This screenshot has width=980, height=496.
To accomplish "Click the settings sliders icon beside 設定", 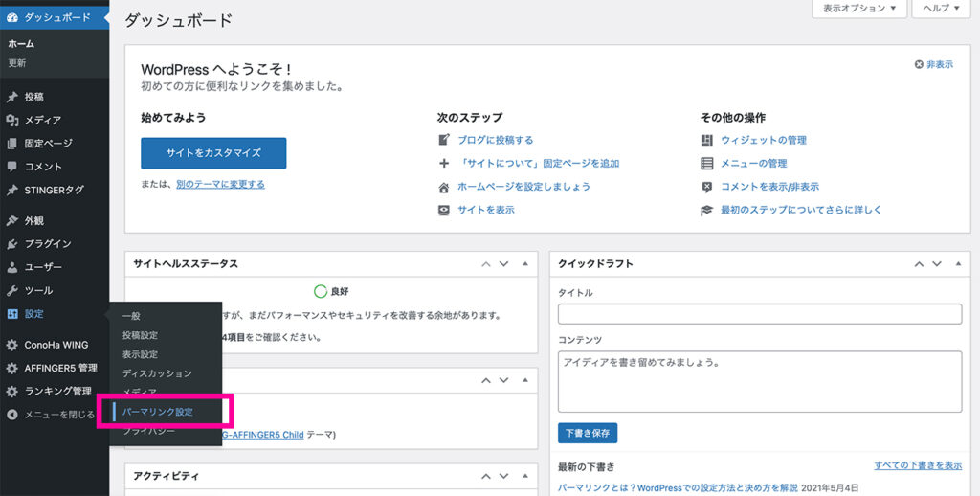I will coord(11,314).
